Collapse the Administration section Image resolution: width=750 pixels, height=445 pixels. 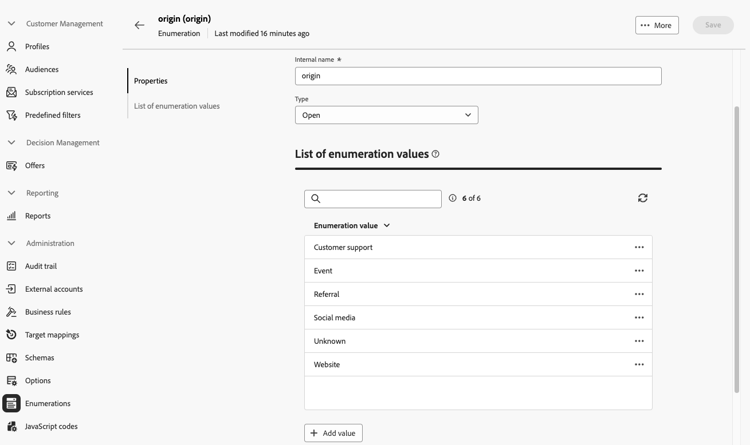[11, 243]
